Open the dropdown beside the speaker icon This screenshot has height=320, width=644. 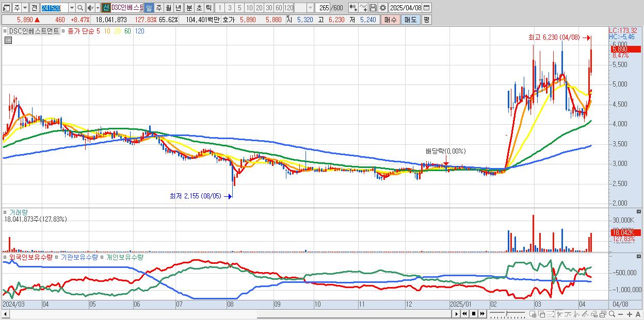98,8
